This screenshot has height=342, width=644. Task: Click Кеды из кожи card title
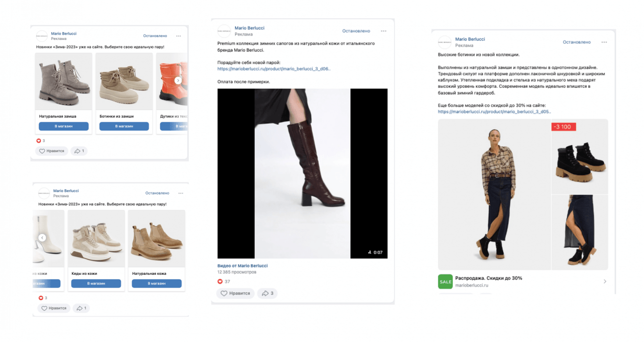(84, 273)
